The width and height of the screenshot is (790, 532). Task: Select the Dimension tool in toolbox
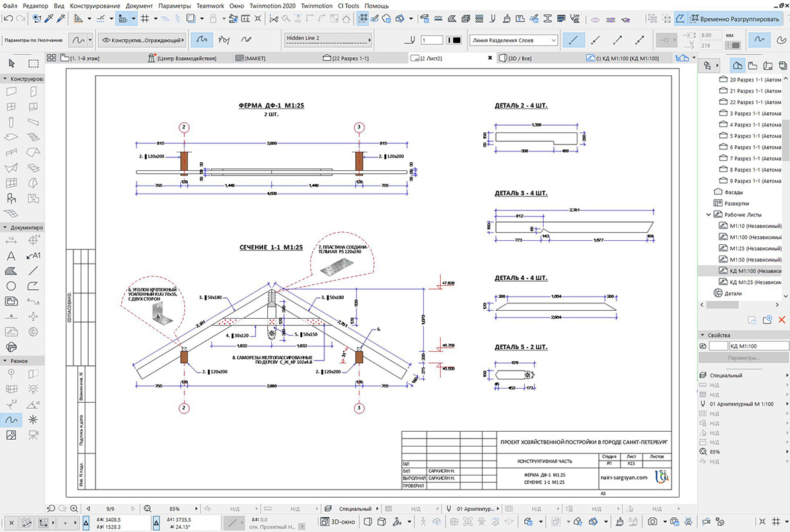[x=11, y=241]
